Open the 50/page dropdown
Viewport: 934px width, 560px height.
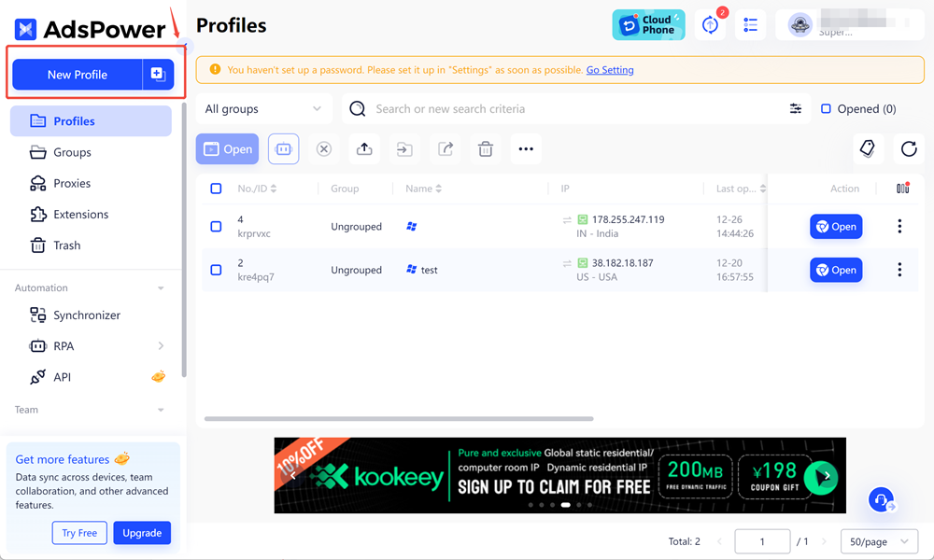point(879,541)
